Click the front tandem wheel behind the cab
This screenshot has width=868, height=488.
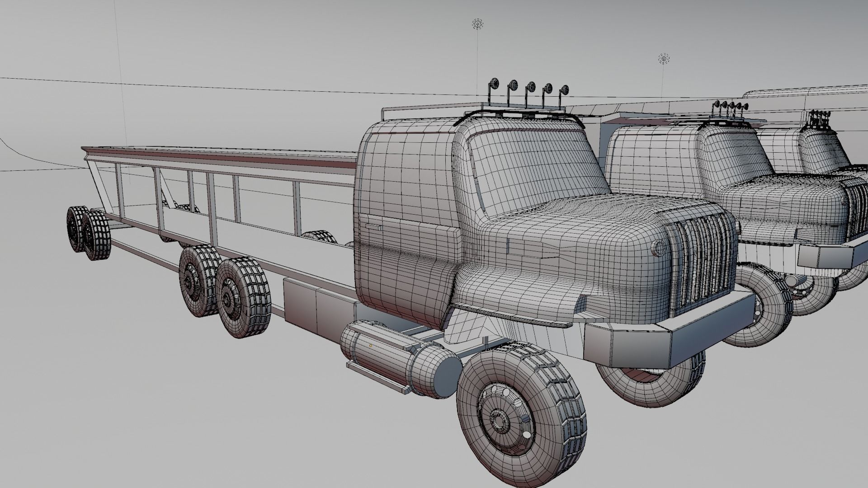point(238,297)
